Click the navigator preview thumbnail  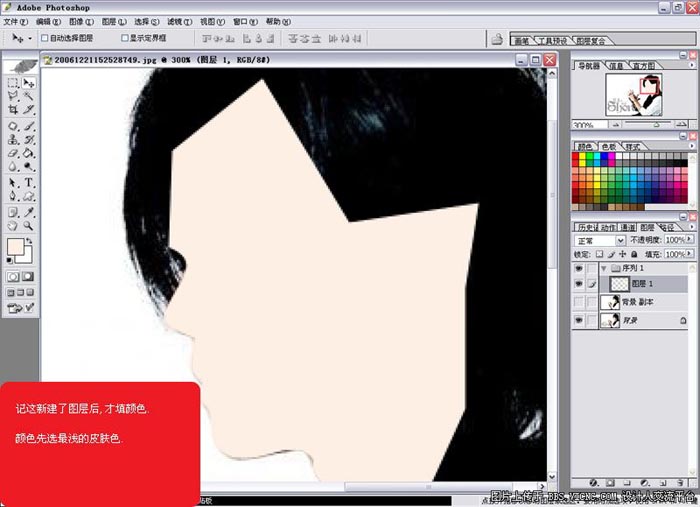click(x=631, y=94)
